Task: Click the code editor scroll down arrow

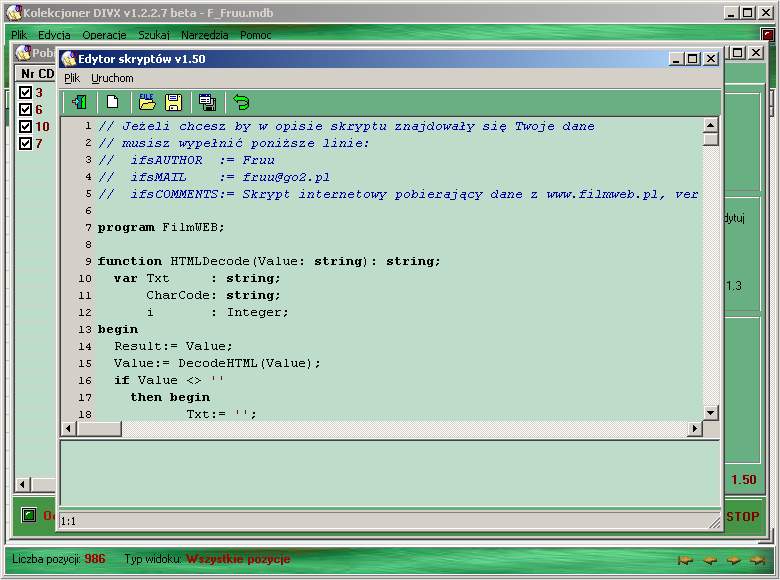Action: coord(711,412)
